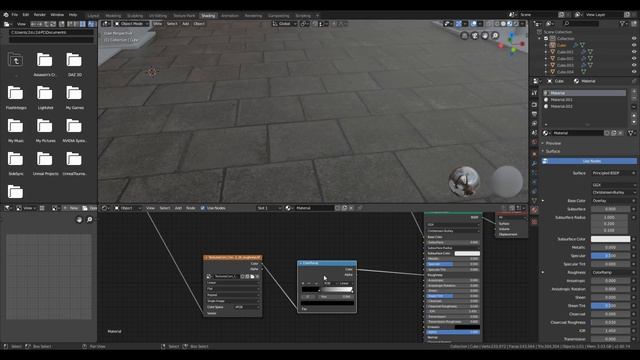
Task: Switch to the Shading workspace tab
Action: 208,16
